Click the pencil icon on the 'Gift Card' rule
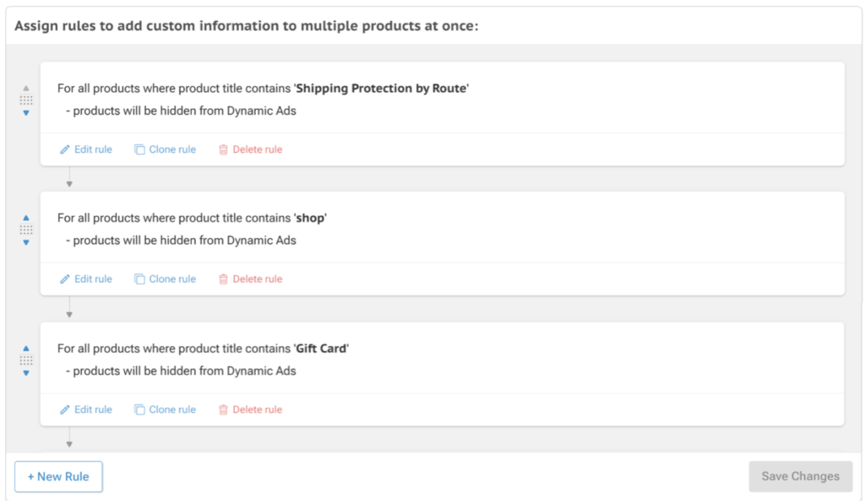 [x=63, y=409]
